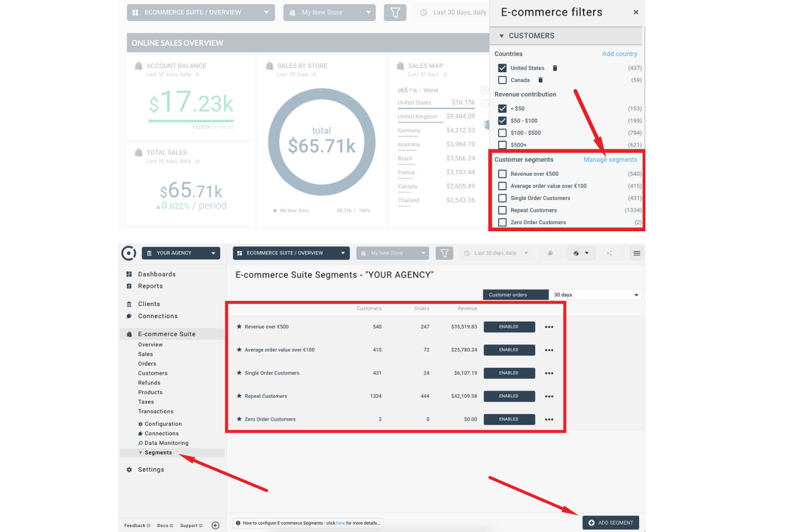The image size is (798, 532).
Task: Collapse the CUSTOMERS filter section
Action: (x=501, y=36)
